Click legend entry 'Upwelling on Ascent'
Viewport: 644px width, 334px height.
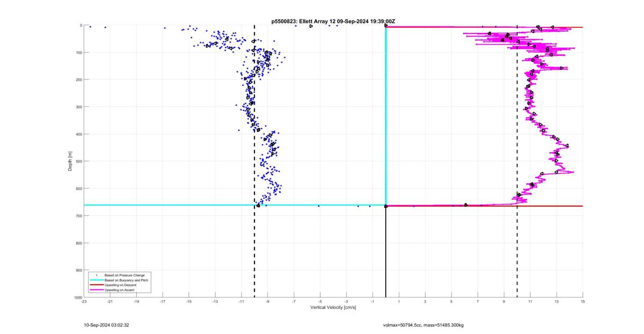click(120, 290)
